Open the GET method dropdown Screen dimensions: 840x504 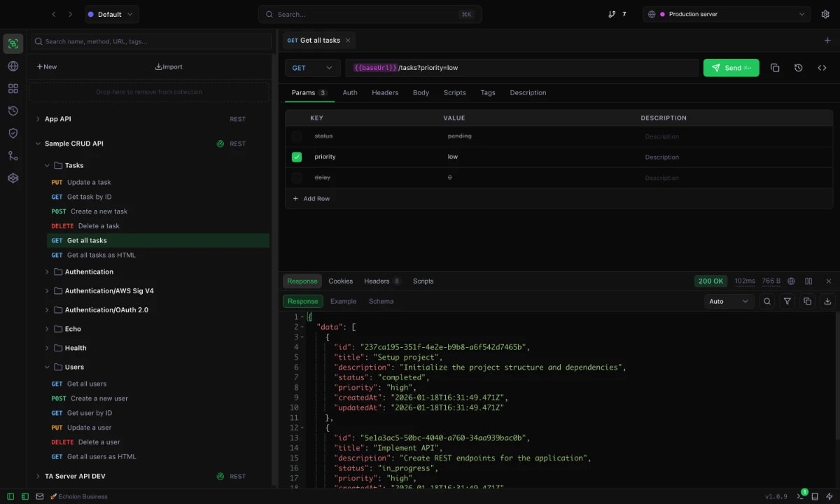click(312, 67)
